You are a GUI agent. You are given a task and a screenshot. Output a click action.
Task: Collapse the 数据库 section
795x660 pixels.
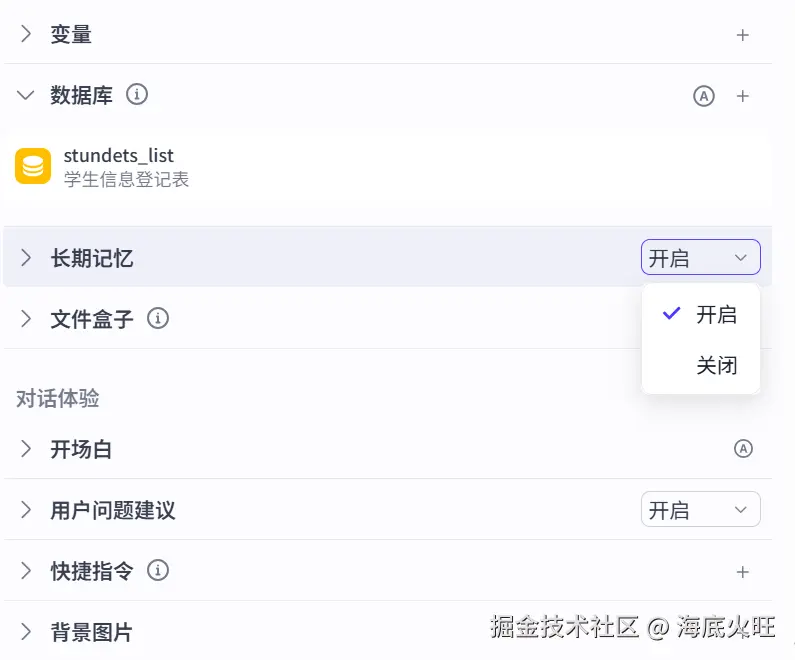(26, 96)
